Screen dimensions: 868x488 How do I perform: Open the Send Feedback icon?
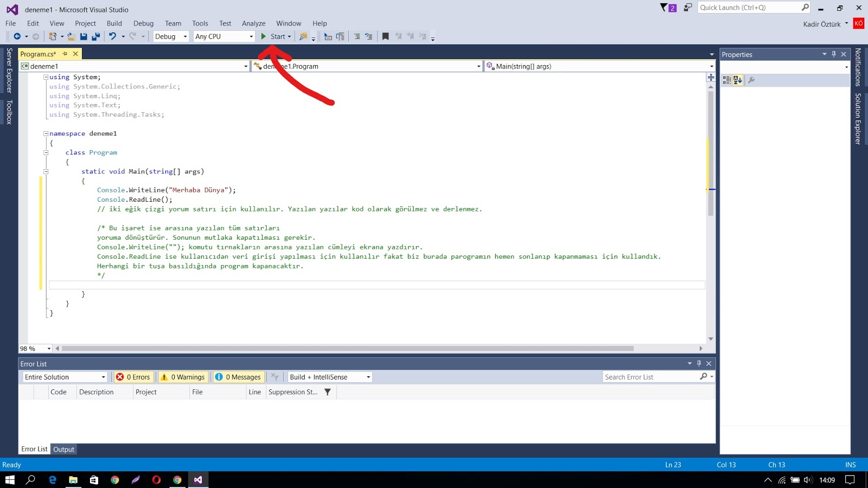[x=688, y=8]
